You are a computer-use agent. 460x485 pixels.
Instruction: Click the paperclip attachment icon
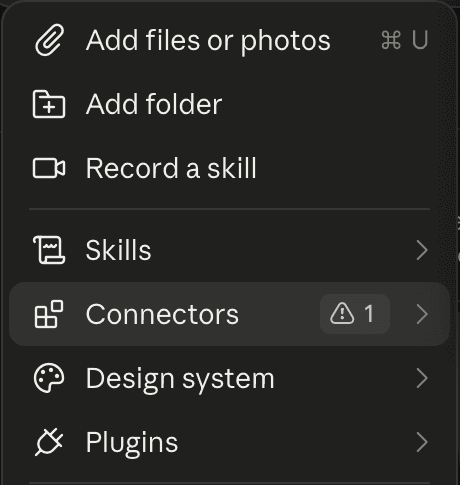49,40
